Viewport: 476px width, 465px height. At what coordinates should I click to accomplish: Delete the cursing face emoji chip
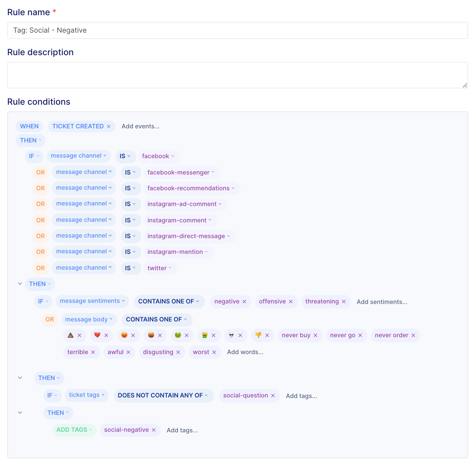tap(160, 335)
